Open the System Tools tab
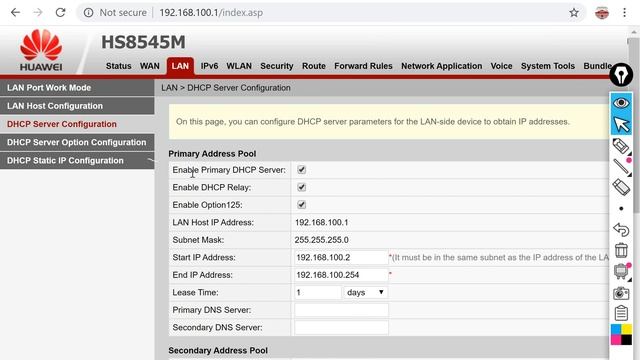 pyautogui.click(x=548, y=66)
